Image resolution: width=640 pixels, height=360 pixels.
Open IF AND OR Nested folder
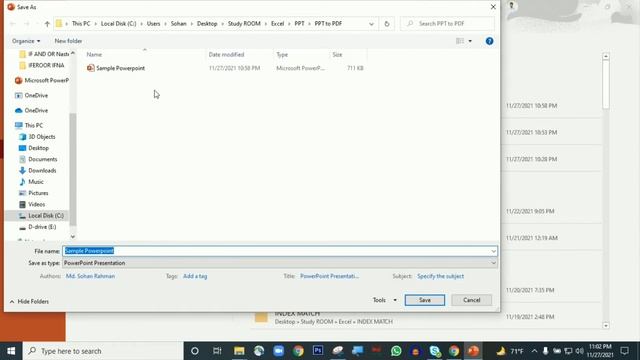[x=44, y=54]
